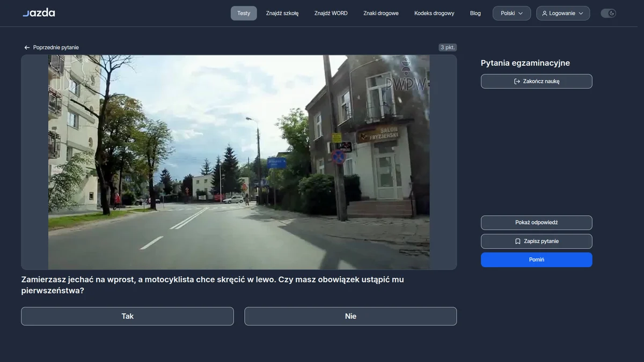Click the 3 pkt. points badge
This screenshot has height=362, width=644.
coord(448,48)
